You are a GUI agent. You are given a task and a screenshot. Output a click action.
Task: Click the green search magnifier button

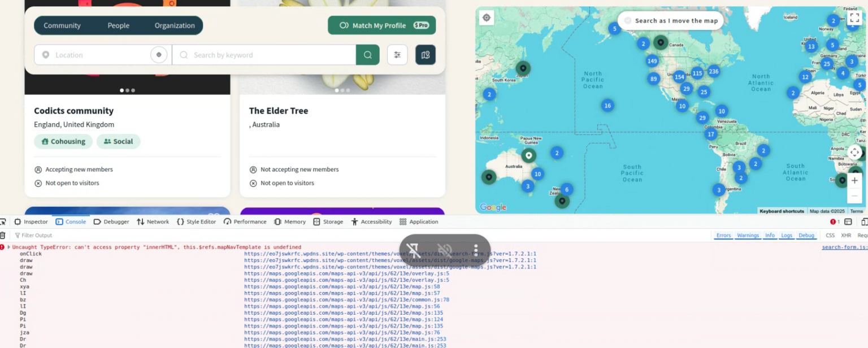click(x=367, y=55)
